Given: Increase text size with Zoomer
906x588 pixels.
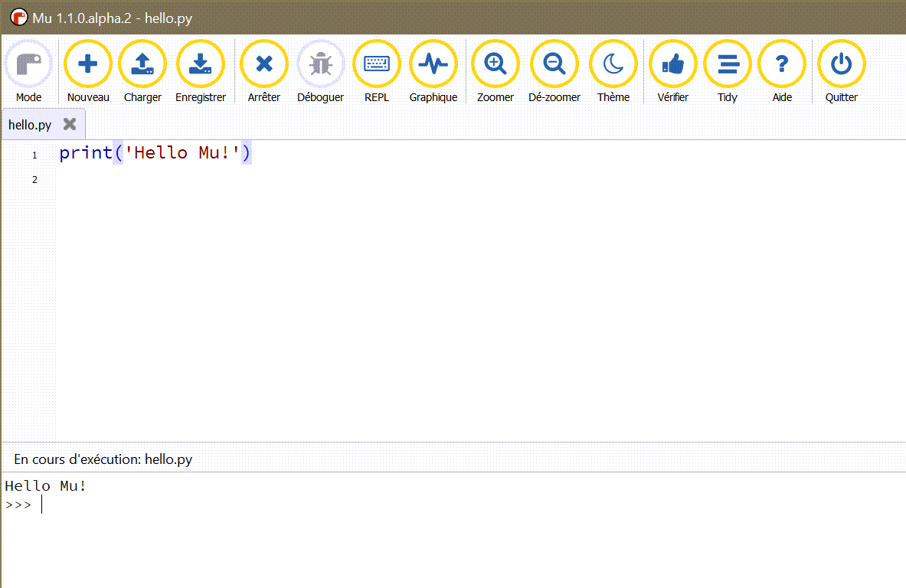Looking at the screenshot, I should [x=496, y=72].
